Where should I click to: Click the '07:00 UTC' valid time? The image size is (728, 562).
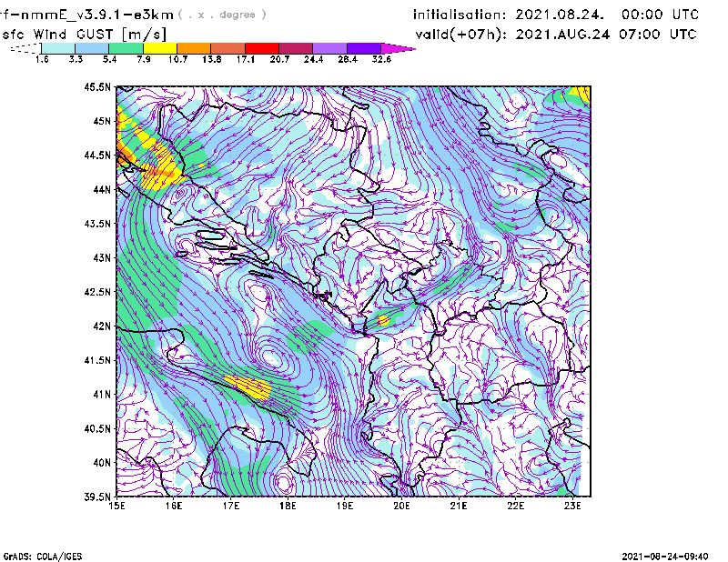(x=657, y=35)
